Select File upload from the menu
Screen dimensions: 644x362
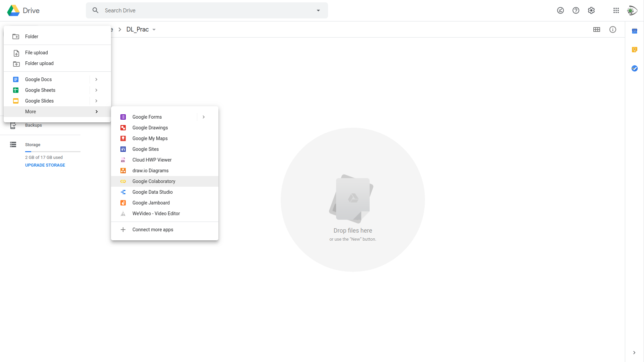[36, 53]
